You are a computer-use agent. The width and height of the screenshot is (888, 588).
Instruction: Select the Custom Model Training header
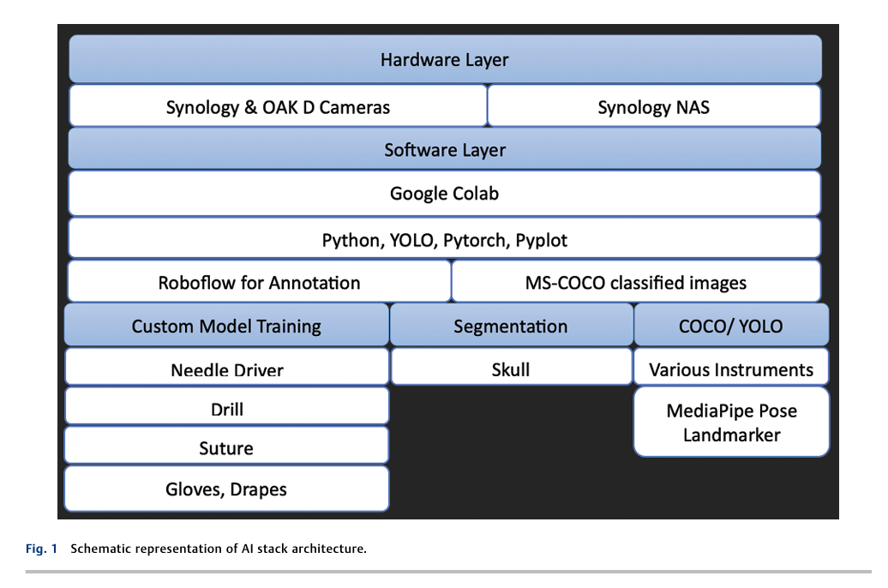tap(226, 325)
